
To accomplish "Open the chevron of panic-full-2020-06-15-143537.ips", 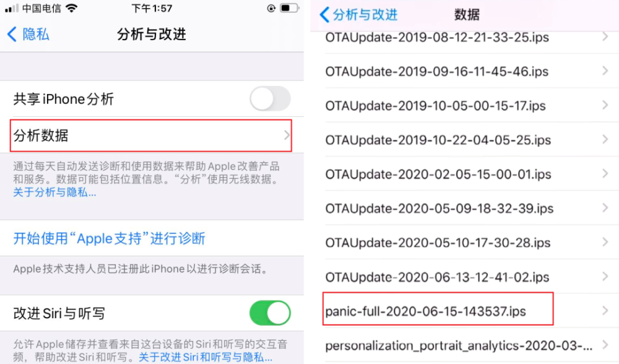I will (605, 311).
